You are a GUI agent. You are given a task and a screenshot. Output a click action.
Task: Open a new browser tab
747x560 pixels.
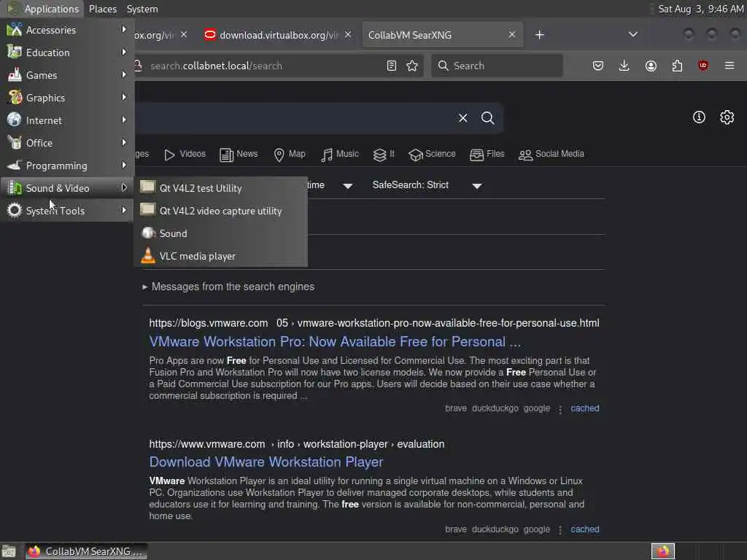pos(539,35)
